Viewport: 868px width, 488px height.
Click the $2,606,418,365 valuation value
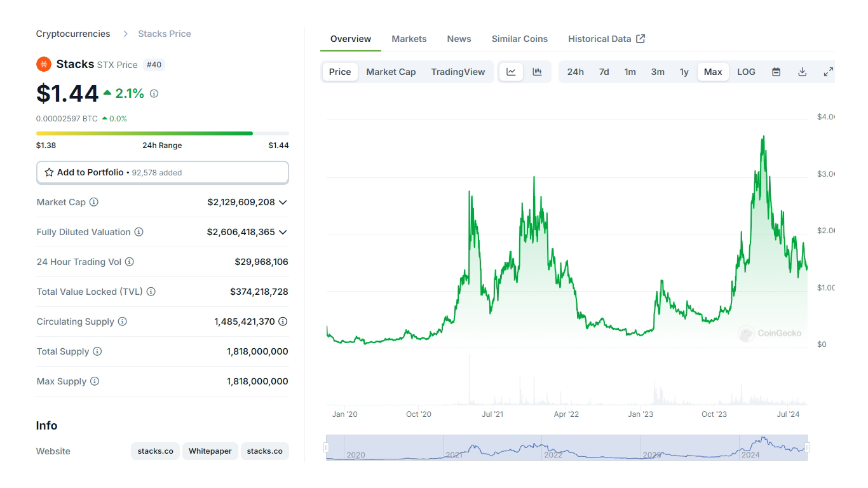241,232
